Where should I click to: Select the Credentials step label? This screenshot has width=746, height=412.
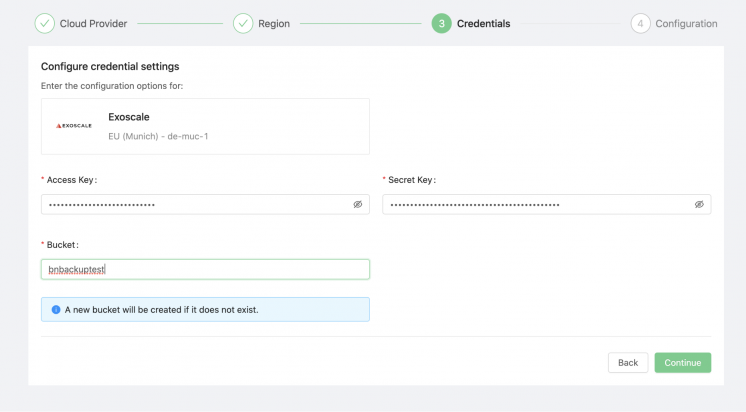pyautogui.click(x=483, y=23)
